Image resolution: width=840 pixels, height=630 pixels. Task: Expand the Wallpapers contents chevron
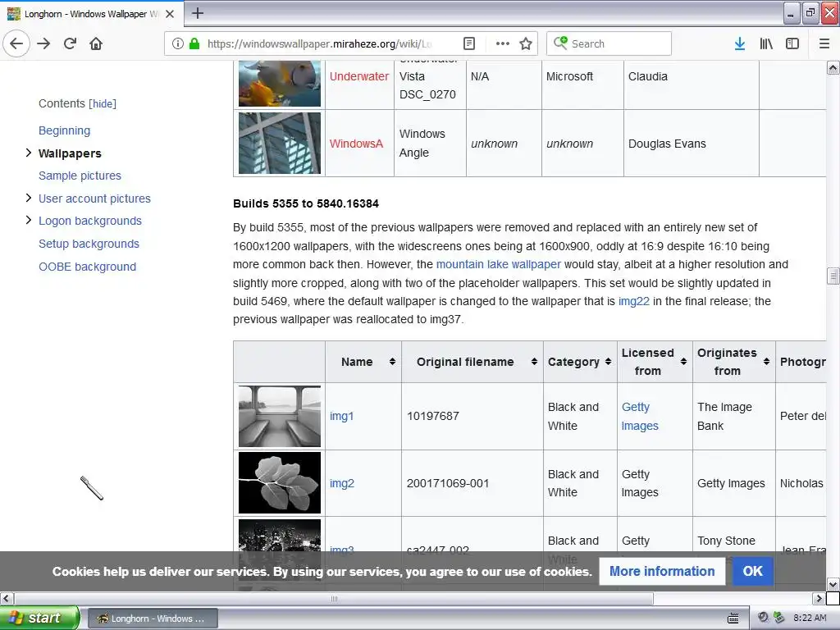coord(29,153)
